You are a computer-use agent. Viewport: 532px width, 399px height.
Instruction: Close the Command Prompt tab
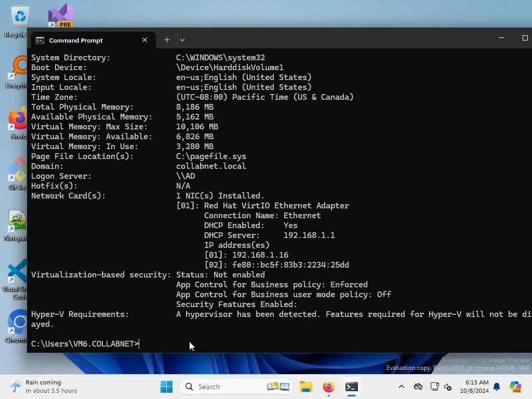point(144,40)
